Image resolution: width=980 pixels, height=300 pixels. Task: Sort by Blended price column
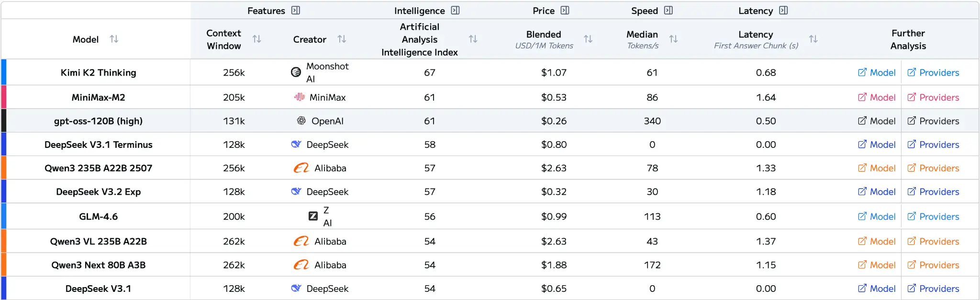pos(588,39)
